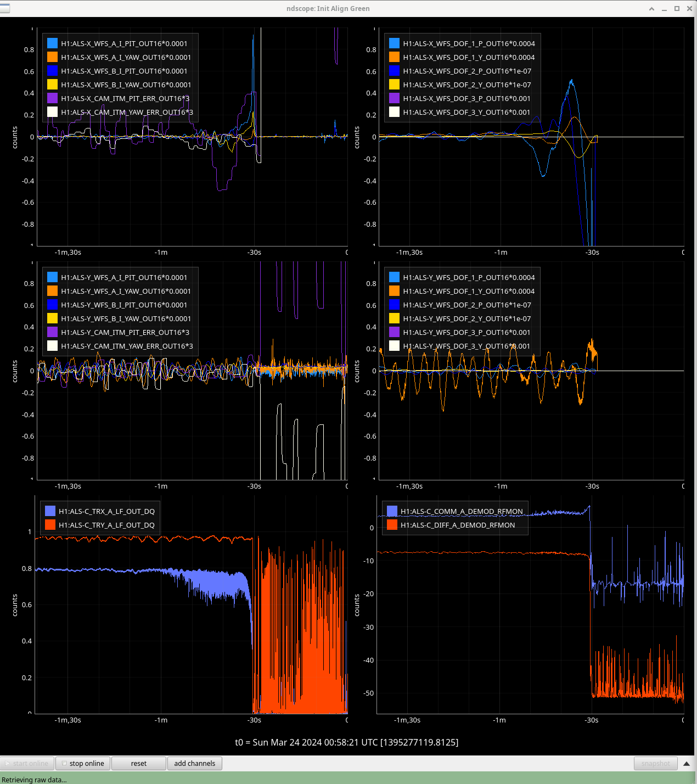Click the H1:ALS-C_DIFF_A_DEMOD_RFMON orange swatch
Screen dimensions: 697x784
coord(392,525)
